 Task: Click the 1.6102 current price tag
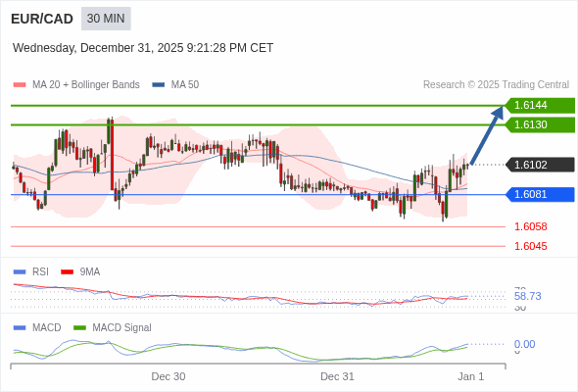click(540, 165)
